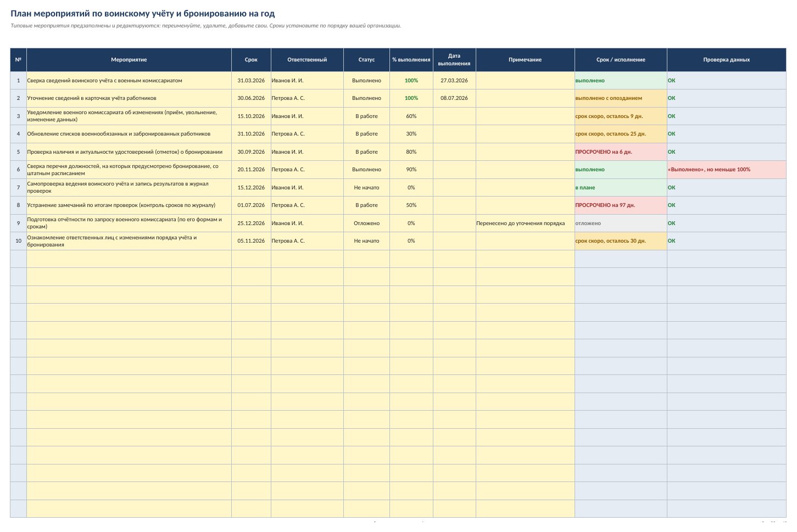Click the 'Дата выполнения' header cell
This screenshot has width=797, height=532.
(454, 60)
